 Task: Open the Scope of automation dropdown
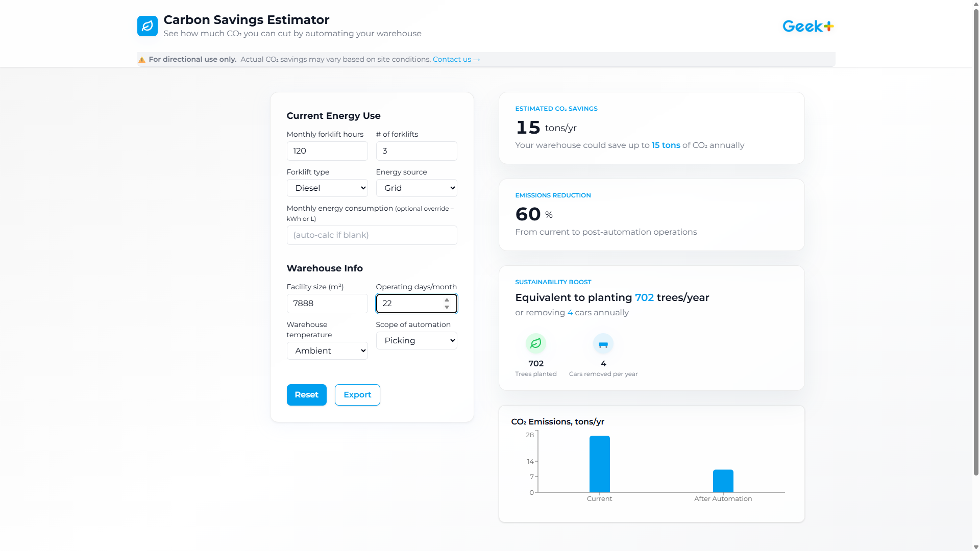[416, 340]
